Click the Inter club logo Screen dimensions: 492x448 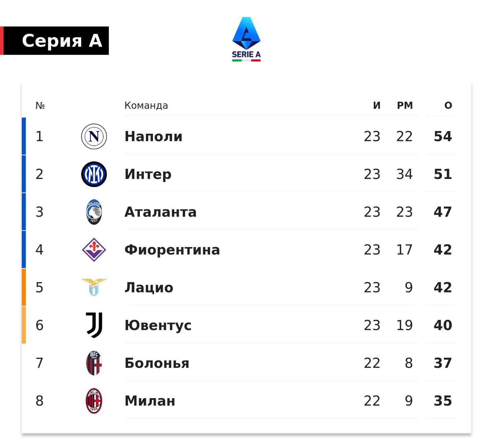[x=94, y=174]
